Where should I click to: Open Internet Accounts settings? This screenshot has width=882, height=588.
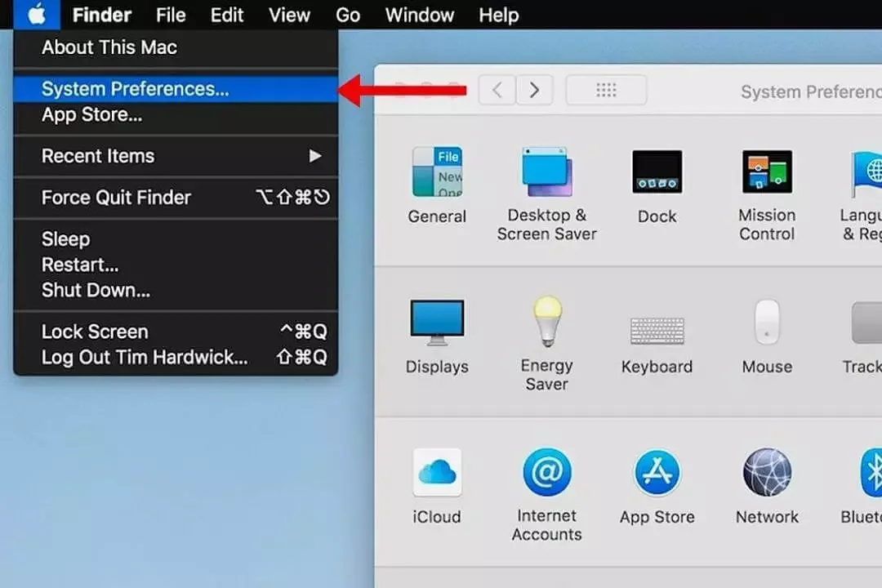point(546,474)
